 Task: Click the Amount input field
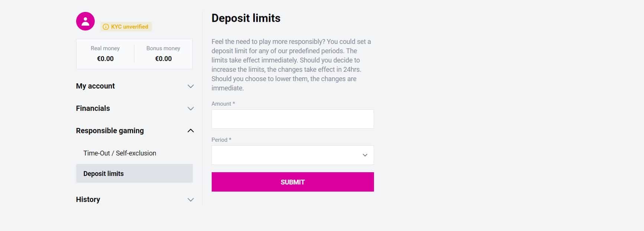pos(293,119)
